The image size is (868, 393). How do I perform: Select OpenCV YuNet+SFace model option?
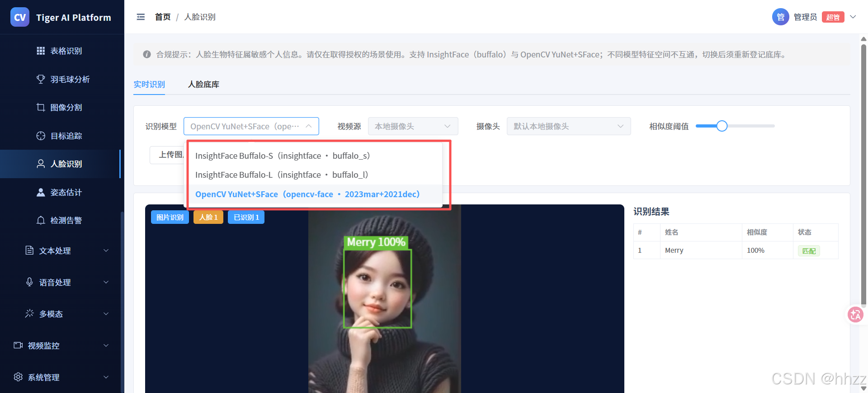[x=315, y=194]
